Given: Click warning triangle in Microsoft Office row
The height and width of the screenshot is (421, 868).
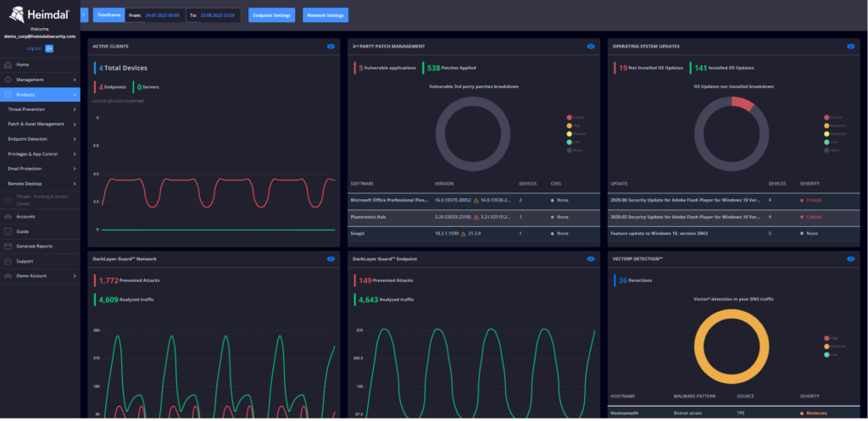Looking at the screenshot, I should pyautogui.click(x=476, y=200).
